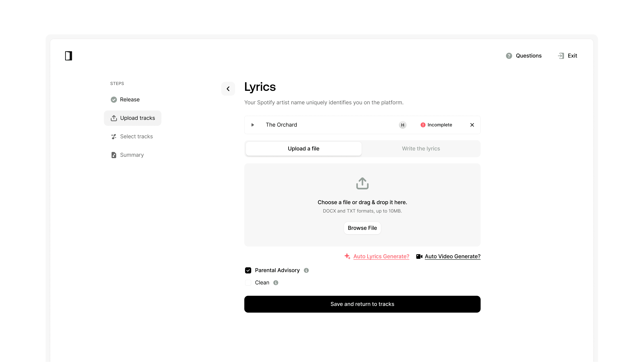
Task: Click the door logo icon
Action: coord(69,56)
